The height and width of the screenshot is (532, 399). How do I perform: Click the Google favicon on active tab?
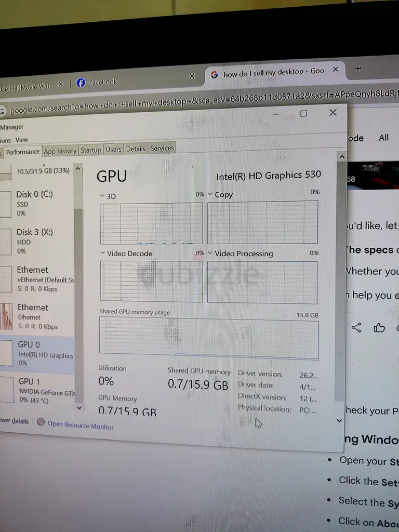(214, 74)
